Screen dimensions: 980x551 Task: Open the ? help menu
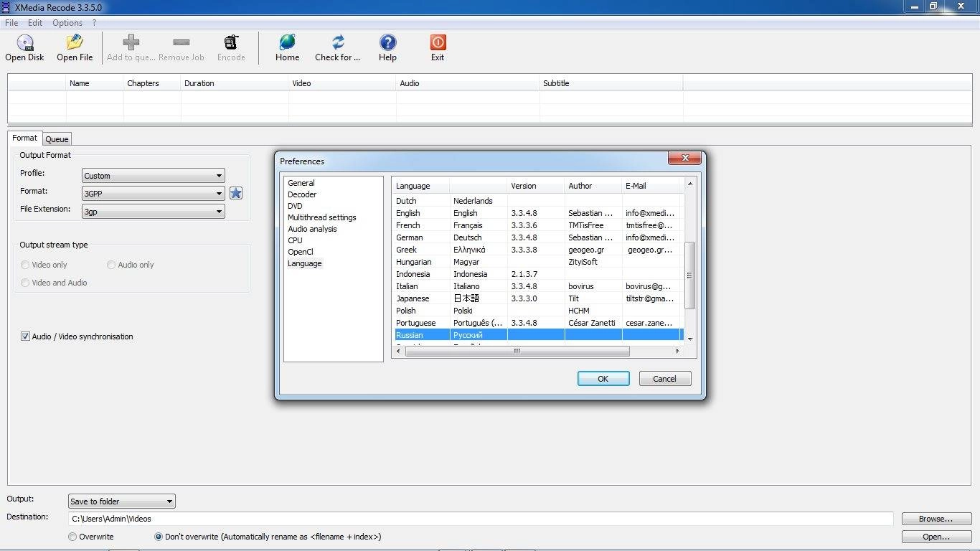pyautogui.click(x=94, y=23)
